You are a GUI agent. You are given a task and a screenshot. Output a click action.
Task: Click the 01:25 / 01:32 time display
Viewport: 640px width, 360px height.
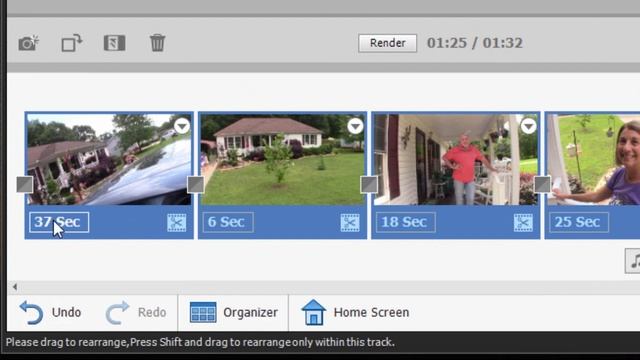[x=475, y=43]
